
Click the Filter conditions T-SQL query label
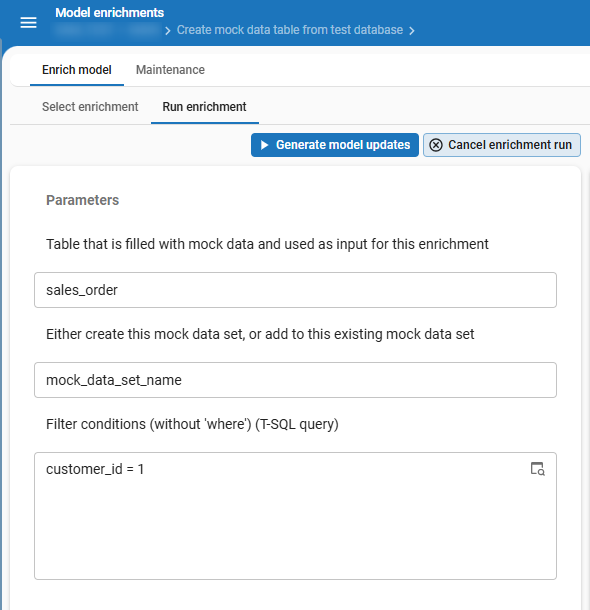tap(192, 424)
